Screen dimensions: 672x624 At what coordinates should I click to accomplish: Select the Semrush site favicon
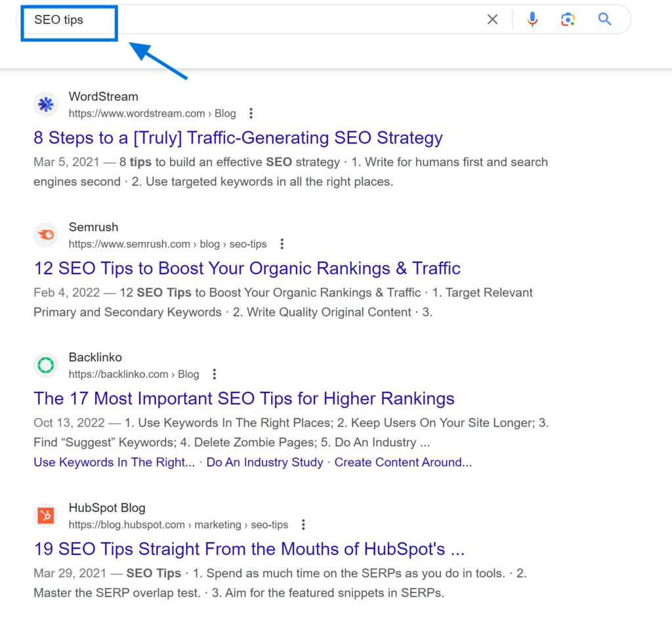(x=45, y=234)
